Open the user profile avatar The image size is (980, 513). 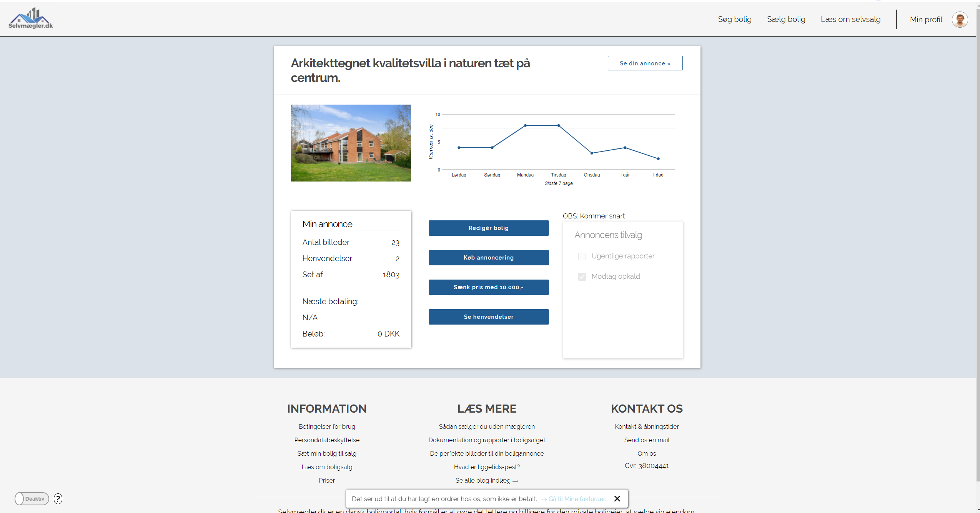tap(960, 19)
